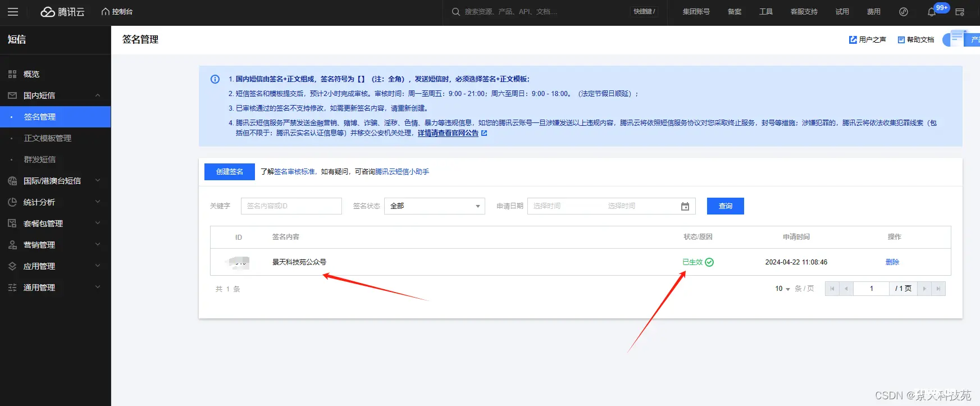Focus the 关键字 keyword input

(291, 206)
